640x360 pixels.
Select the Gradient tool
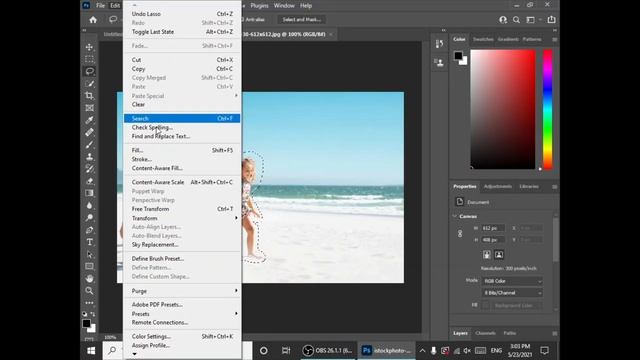(89, 193)
